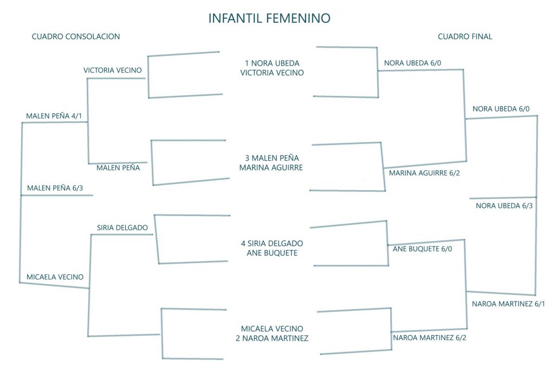Click the INFANTIL FEMENINO title
555x392 pixels.
coord(269,18)
